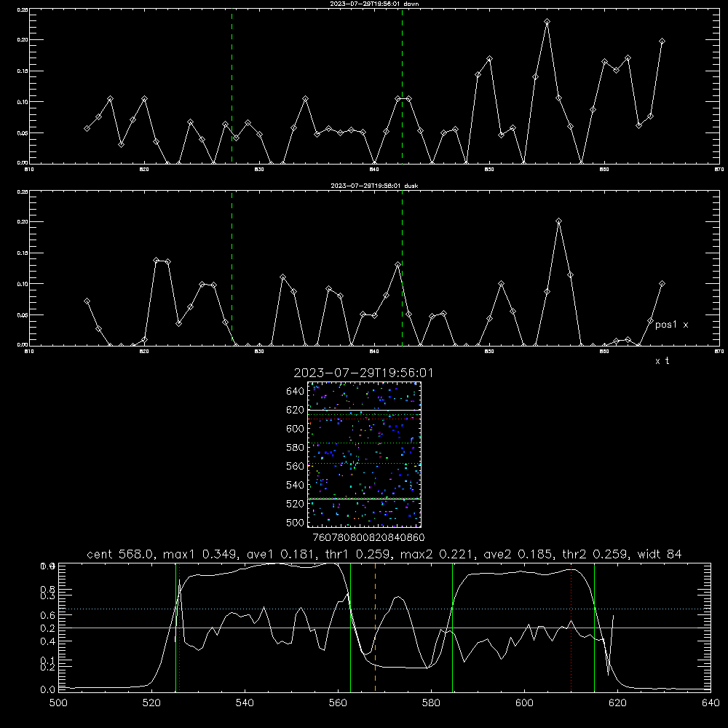Click the solid horizontal line in the bottom plot
The image size is (728, 728).
[384, 628]
